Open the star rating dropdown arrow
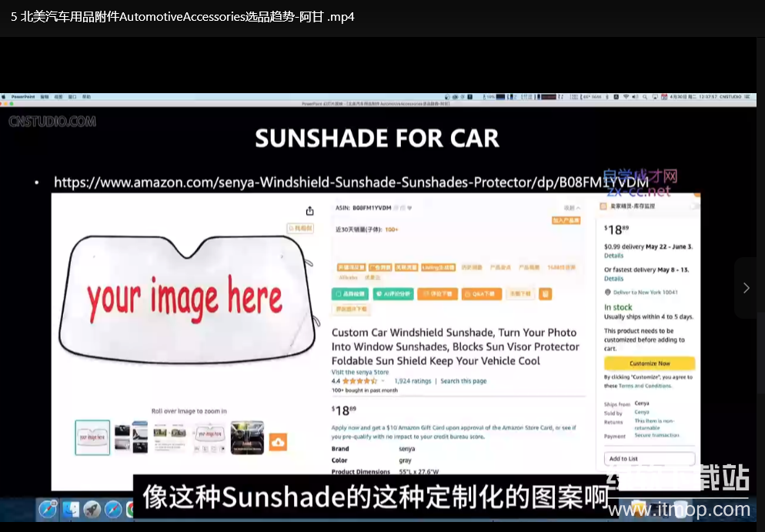This screenshot has width=765, height=532. 383,381
